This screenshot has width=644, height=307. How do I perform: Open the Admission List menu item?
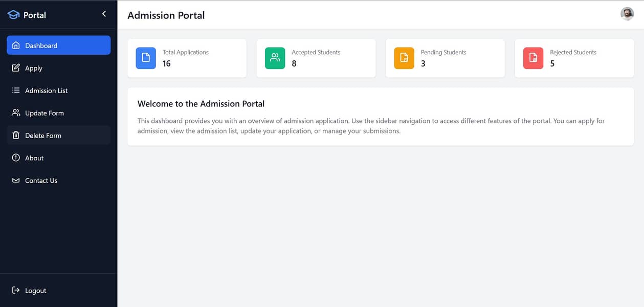coord(46,91)
